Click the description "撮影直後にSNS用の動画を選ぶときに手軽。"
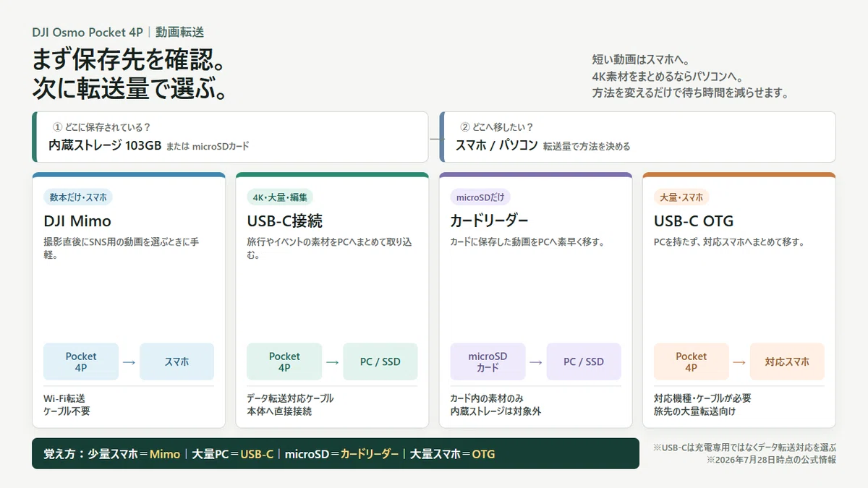This screenshot has height=488, width=868. [122, 249]
